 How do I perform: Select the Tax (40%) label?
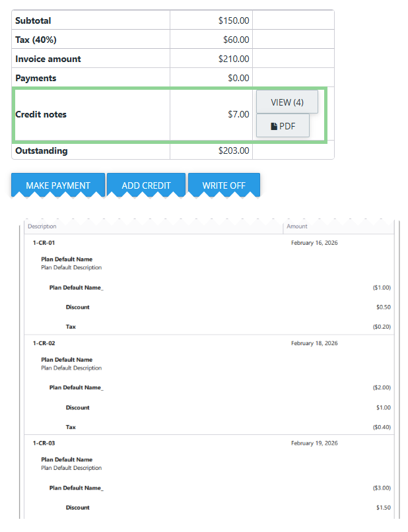[x=36, y=40]
